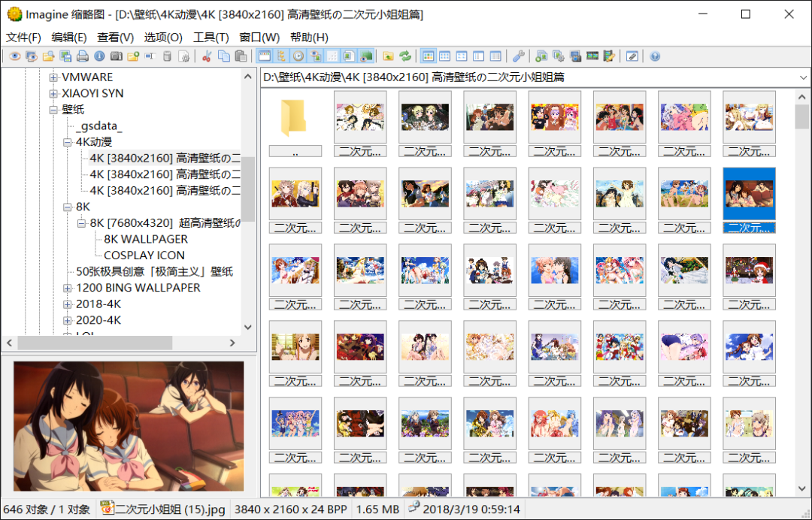The width and height of the screenshot is (812, 520).
Task: Toggle the preview panel eye-image button
Action: click(315, 56)
